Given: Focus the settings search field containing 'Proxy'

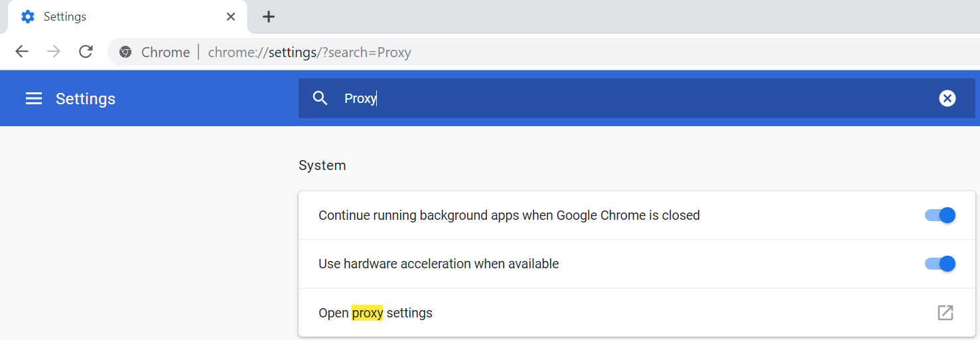Looking at the screenshot, I should [597, 99].
